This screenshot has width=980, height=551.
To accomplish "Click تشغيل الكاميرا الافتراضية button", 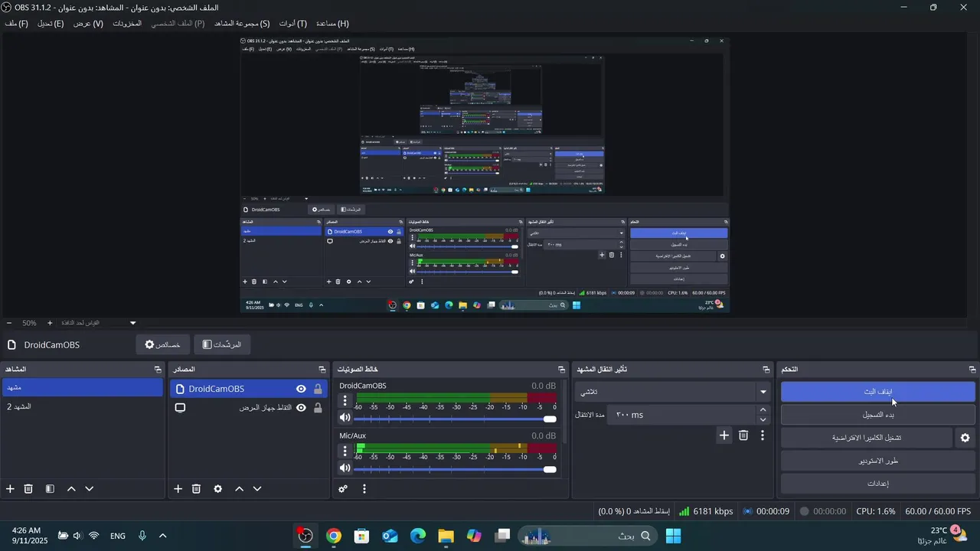I will [x=867, y=438].
